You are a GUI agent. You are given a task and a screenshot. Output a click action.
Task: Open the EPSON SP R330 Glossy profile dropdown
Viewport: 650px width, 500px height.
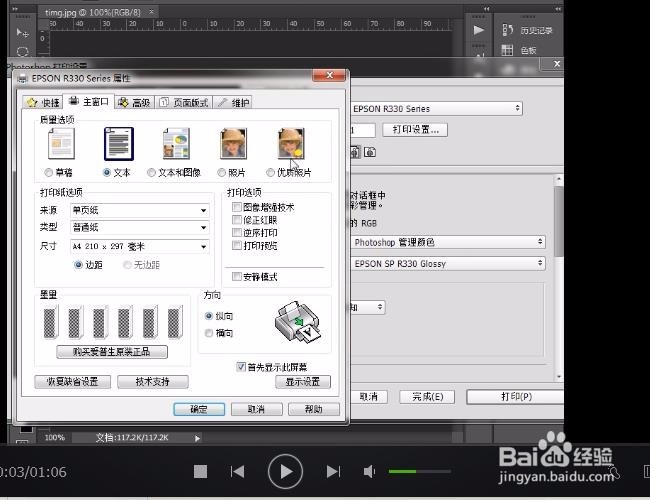pos(448,263)
